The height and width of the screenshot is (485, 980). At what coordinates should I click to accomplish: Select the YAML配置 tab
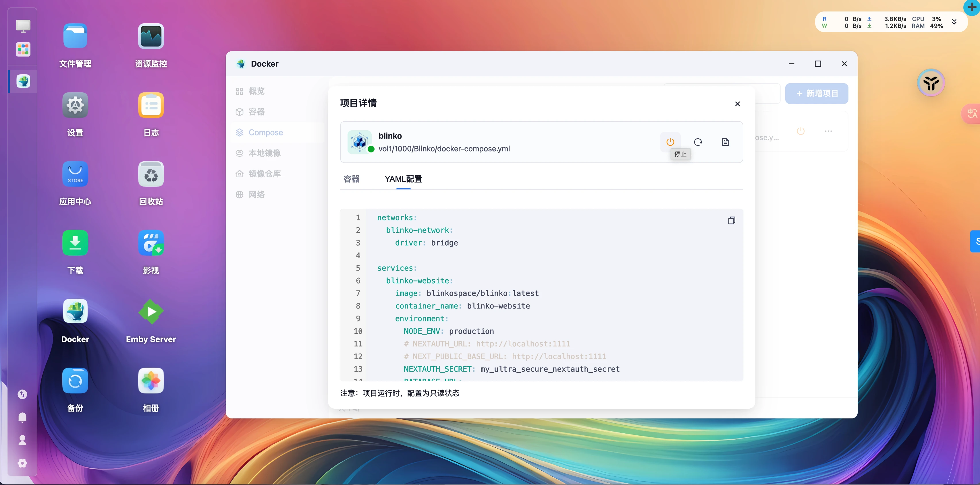[x=402, y=179]
